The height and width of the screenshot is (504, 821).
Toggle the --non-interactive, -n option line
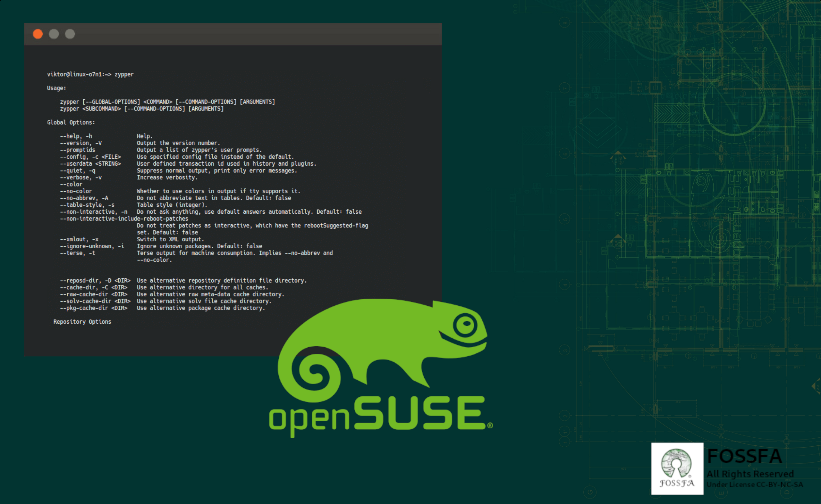(93, 212)
